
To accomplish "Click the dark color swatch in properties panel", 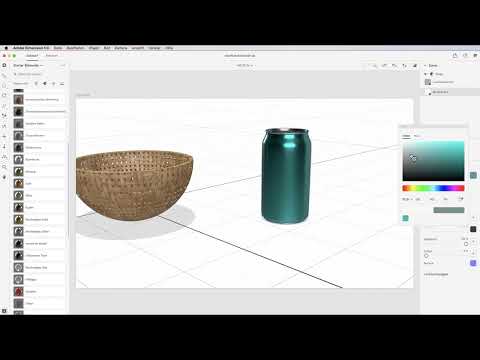I will point(473,229).
